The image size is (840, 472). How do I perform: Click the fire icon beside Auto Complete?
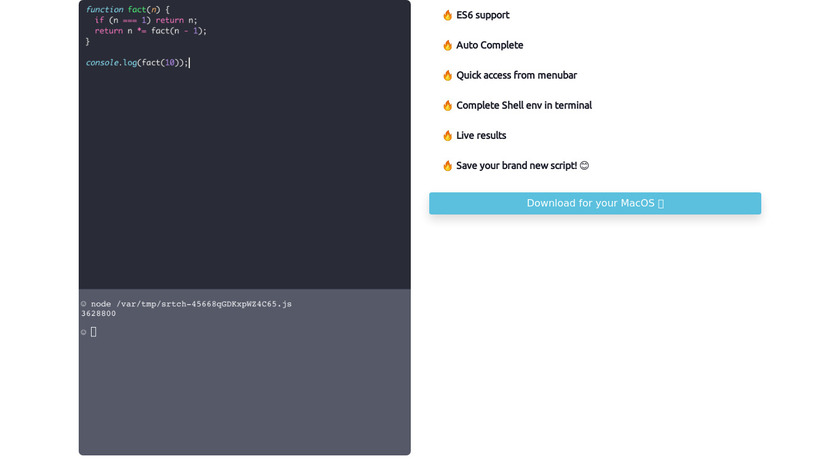(x=447, y=45)
